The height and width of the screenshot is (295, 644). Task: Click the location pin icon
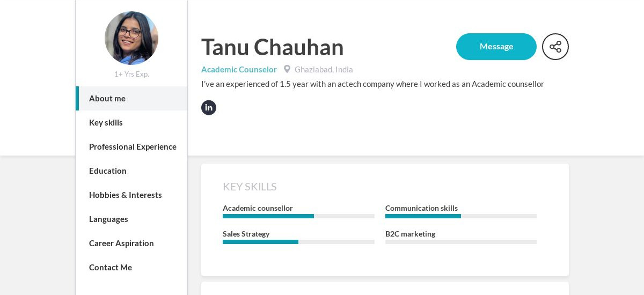[x=287, y=69]
